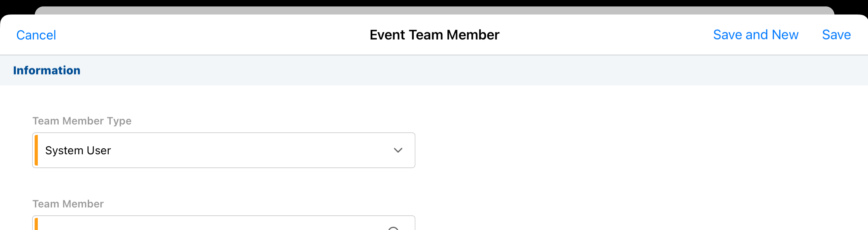
Task: Click empty area right of Team Member Type
Action: pos(604,150)
